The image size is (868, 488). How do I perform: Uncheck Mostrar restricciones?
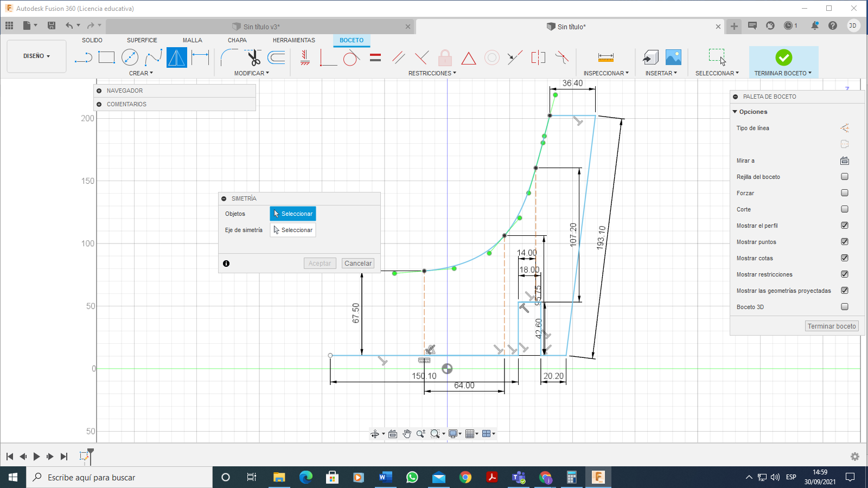click(x=845, y=274)
